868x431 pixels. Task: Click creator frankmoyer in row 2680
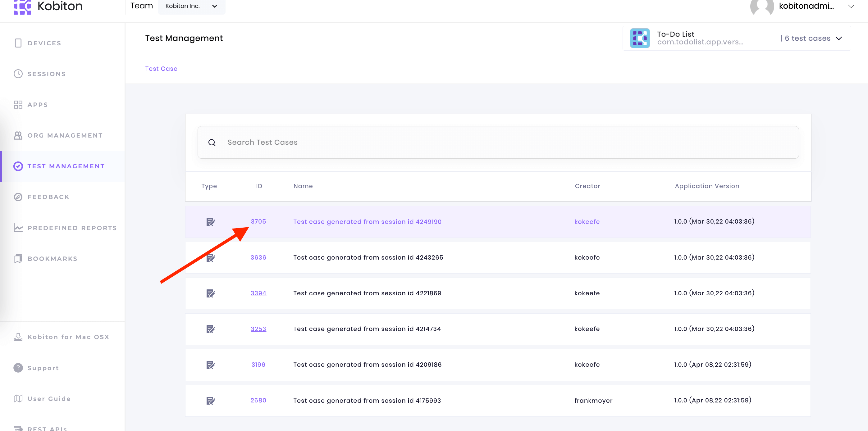[593, 401]
